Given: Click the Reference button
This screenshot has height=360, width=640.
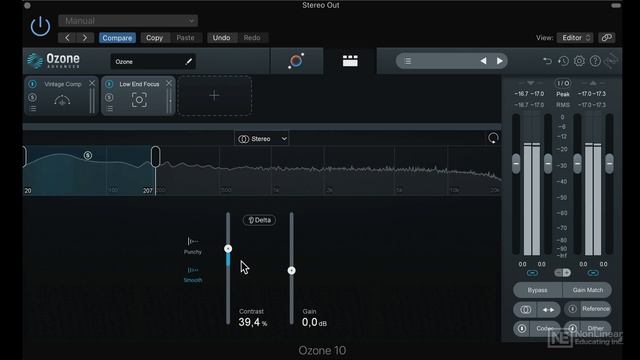Looking at the screenshot, I should pos(596,309).
